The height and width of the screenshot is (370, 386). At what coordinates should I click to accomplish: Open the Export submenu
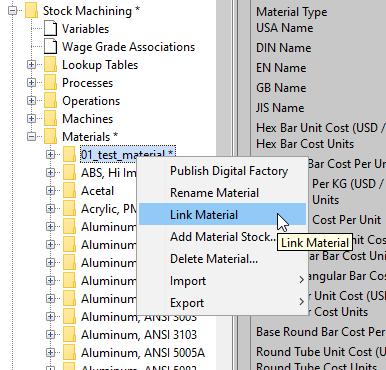point(222,303)
